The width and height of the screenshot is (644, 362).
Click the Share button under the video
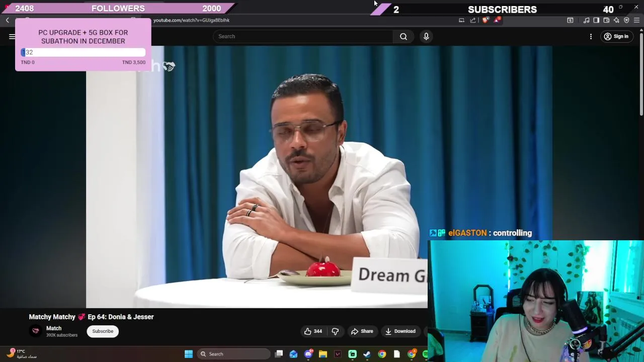point(362,331)
